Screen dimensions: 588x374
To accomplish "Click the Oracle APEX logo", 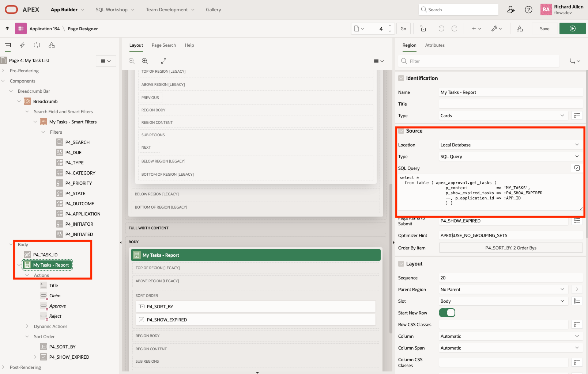I will pos(22,9).
